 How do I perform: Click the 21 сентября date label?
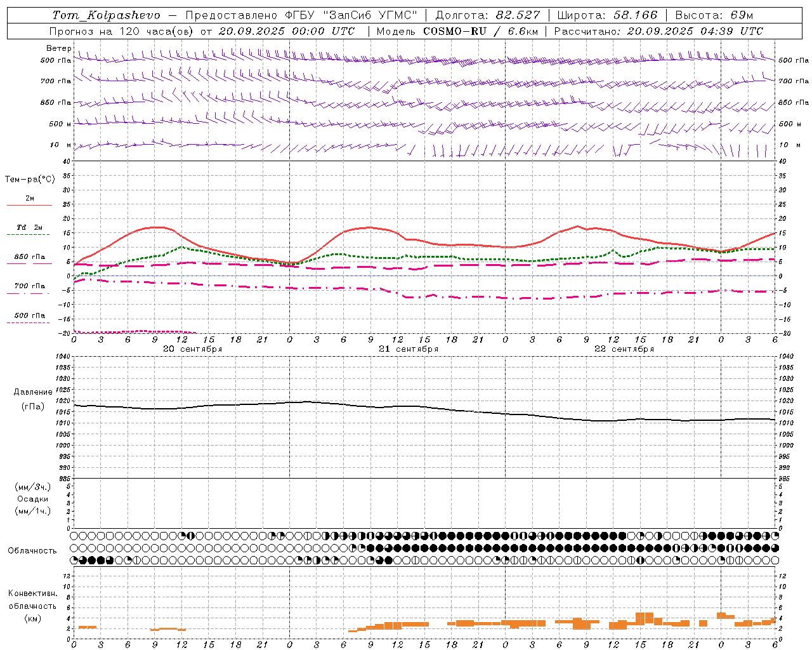pos(409,349)
